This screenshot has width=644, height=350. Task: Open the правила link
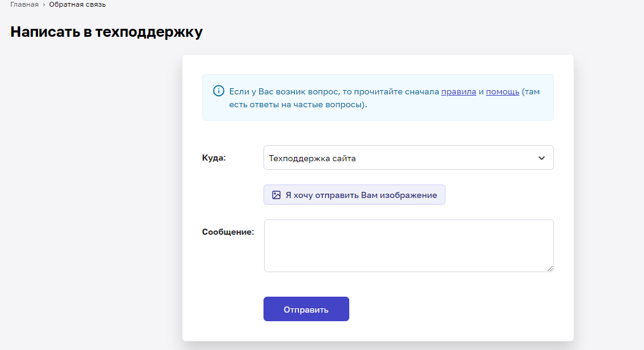click(x=458, y=91)
